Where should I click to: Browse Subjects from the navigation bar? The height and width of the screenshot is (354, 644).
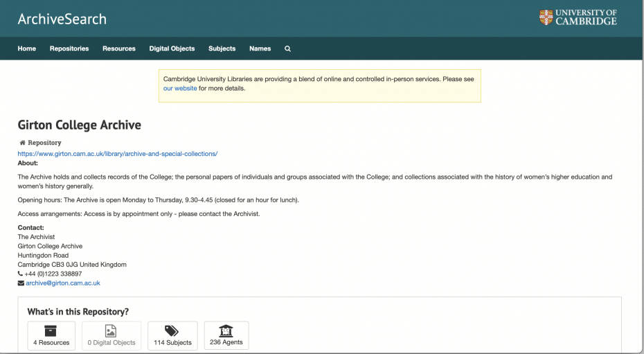[222, 48]
